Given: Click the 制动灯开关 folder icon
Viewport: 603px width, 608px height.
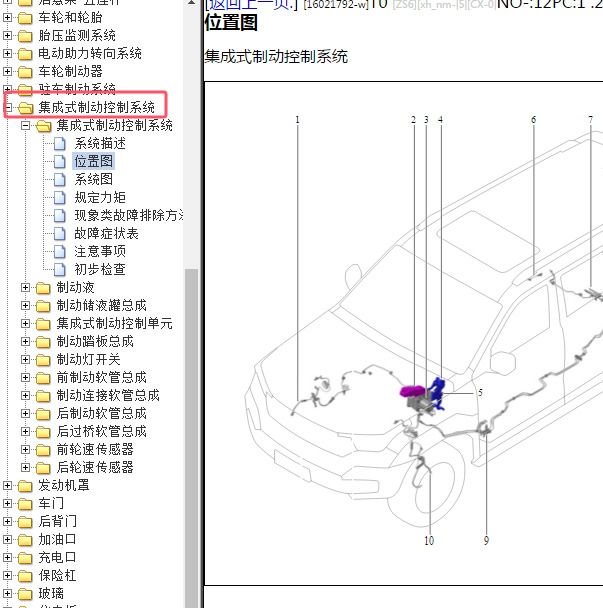Looking at the screenshot, I should (43, 360).
